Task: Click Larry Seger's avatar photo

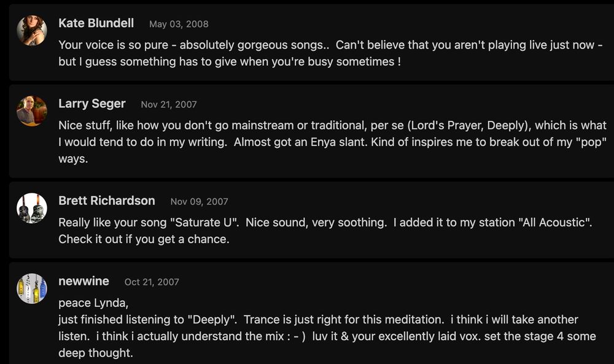Action: pyautogui.click(x=32, y=111)
